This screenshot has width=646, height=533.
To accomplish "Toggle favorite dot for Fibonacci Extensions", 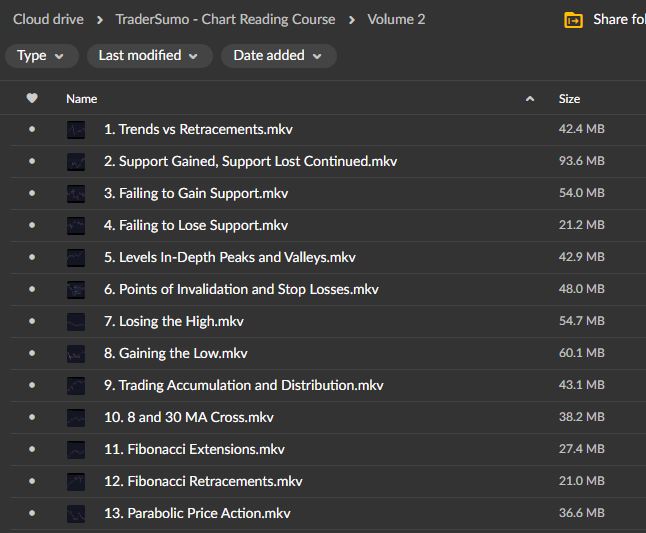I will (32, 449).
